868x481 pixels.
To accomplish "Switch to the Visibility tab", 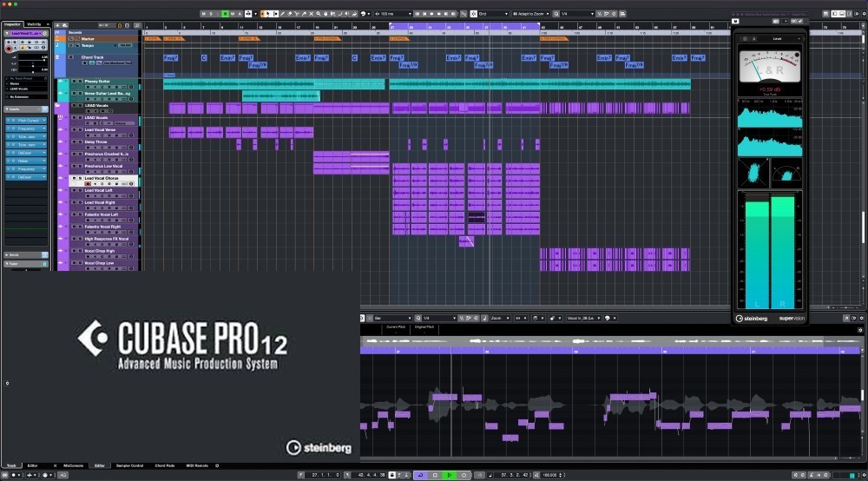I will [x=35, y=24].
